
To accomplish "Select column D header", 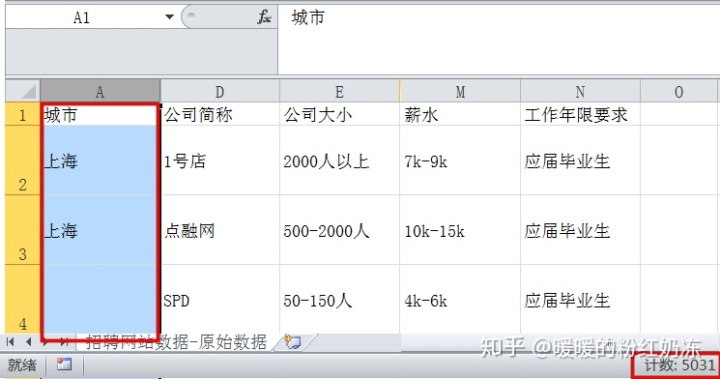I will [x=220, y=91].
